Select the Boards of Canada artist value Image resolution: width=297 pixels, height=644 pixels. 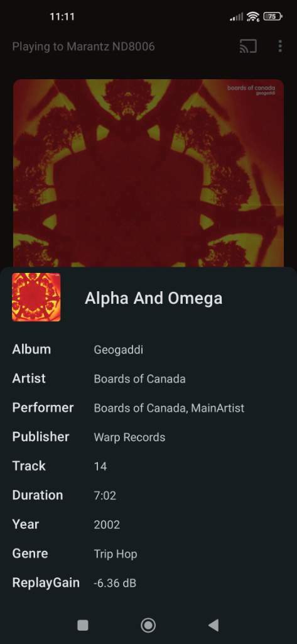[x=139, y=379]
